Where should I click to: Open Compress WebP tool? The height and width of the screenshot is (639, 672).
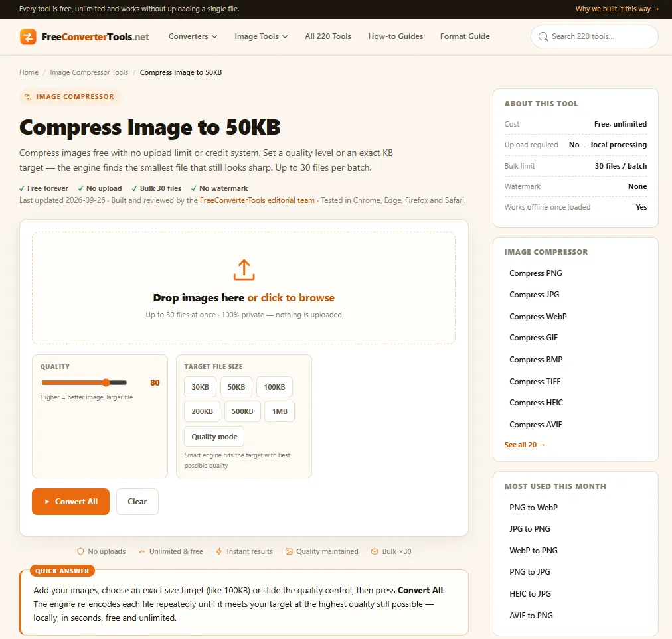[538, 317]
